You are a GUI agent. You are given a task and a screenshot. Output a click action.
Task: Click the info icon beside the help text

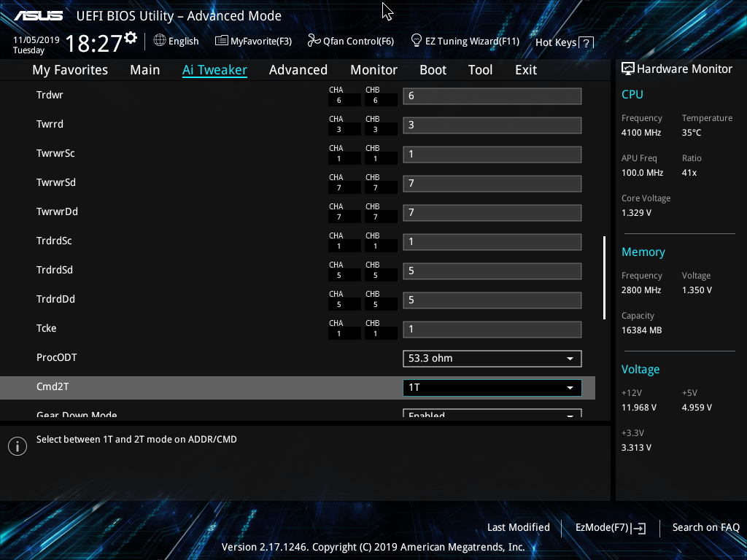pos(18,446)
